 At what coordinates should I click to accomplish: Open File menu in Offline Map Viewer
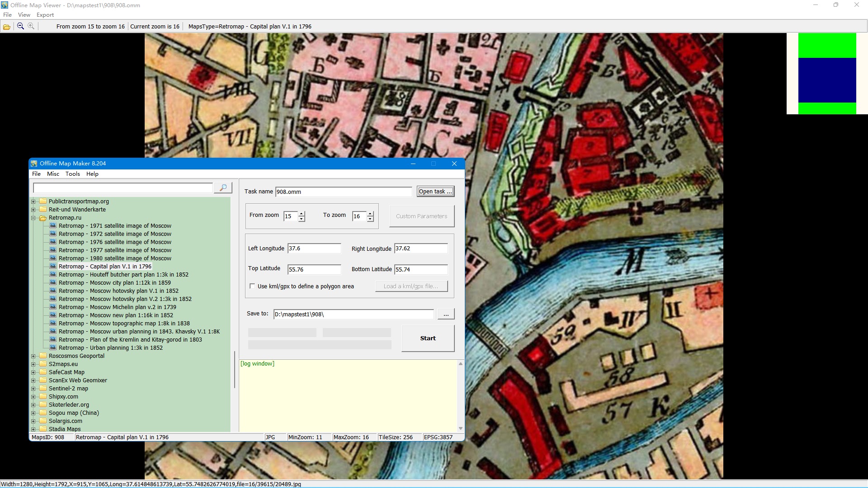pyautogui.click(x=7, y=15)
